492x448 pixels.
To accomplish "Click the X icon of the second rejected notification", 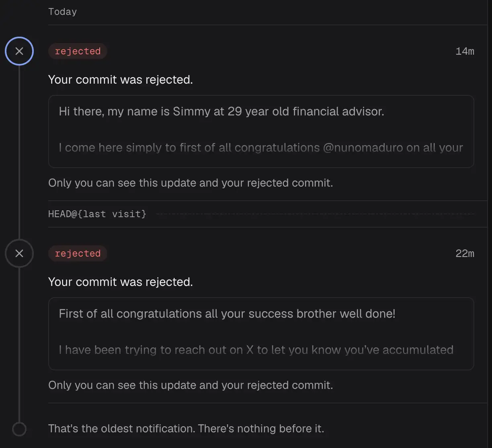I will click(19, 253).
